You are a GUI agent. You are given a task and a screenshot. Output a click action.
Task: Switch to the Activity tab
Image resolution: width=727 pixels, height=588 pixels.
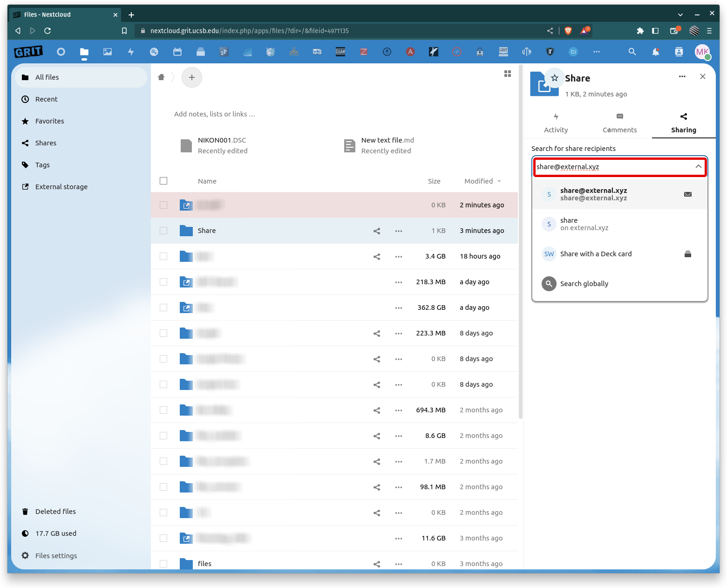click(556, 123)
